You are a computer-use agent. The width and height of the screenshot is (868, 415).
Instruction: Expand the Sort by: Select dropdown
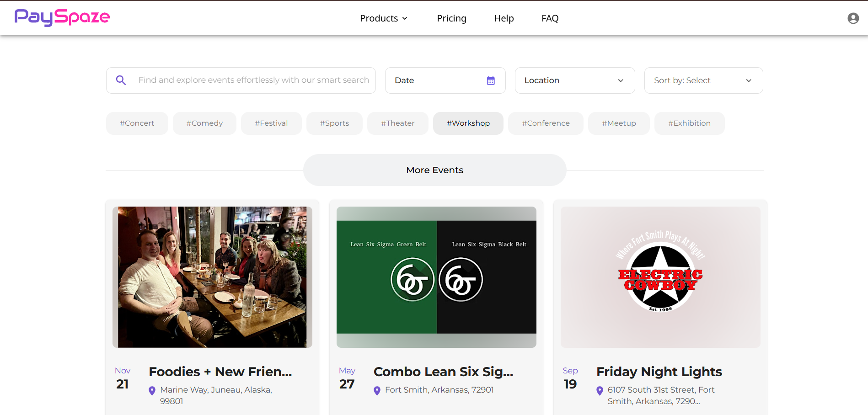[703, 80]
